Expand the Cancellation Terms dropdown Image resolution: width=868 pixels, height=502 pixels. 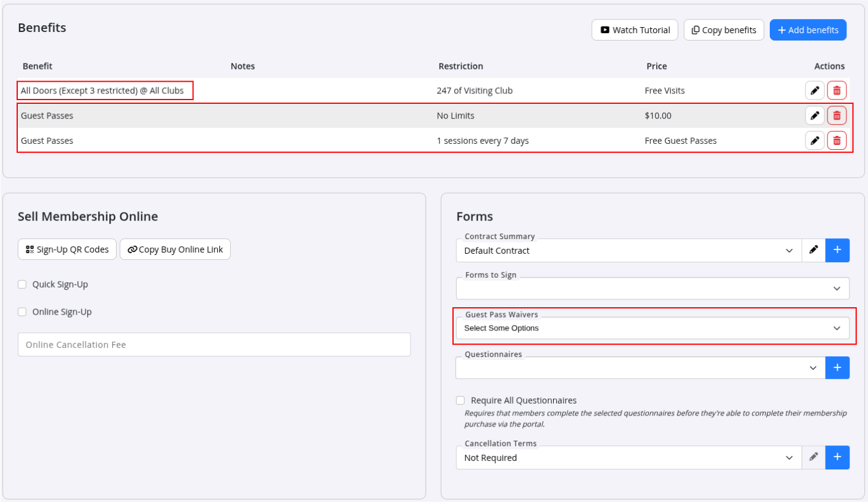click(x=629, y=458)
